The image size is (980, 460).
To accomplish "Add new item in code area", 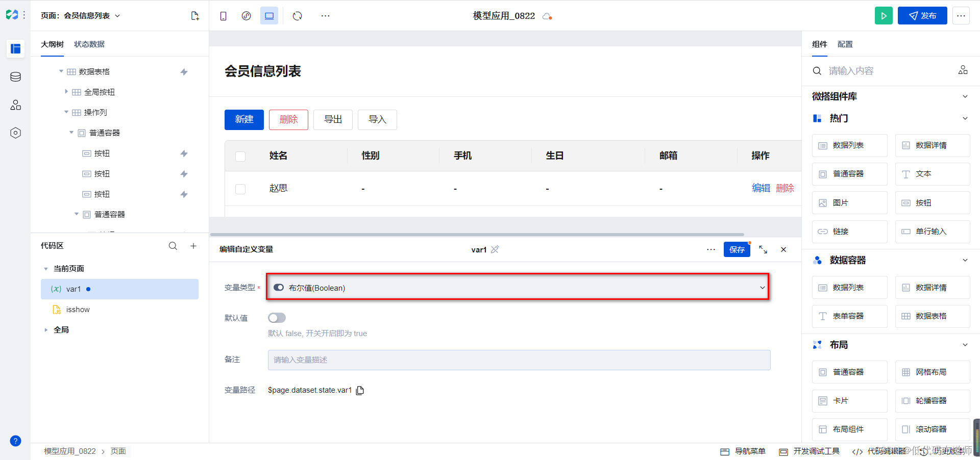I will [x=193, y=246].
